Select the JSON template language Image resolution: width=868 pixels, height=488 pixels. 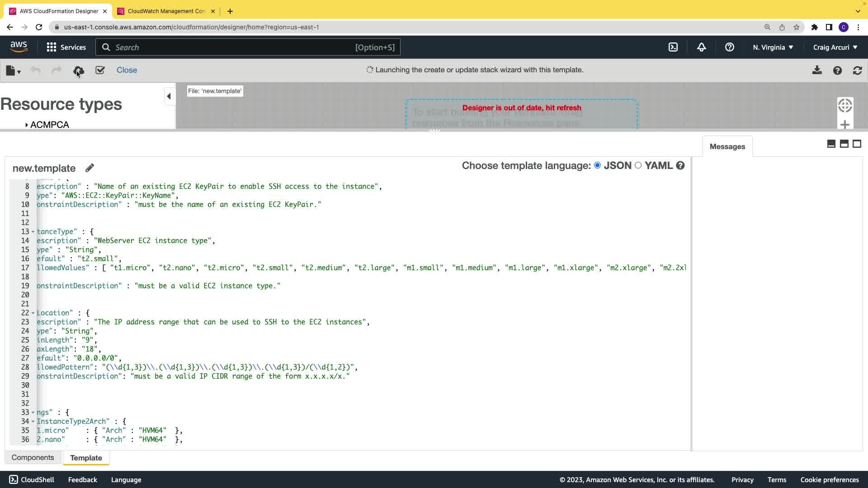597,165
